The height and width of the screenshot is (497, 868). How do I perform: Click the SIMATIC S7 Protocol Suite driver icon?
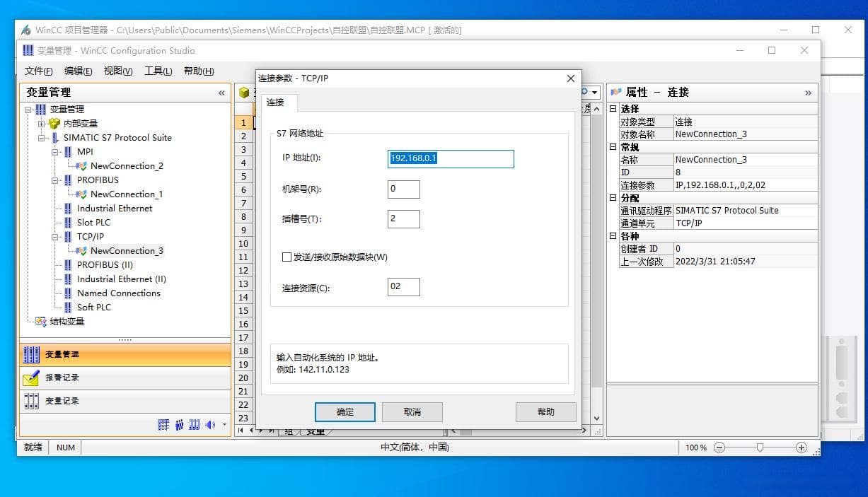point(55,137)
